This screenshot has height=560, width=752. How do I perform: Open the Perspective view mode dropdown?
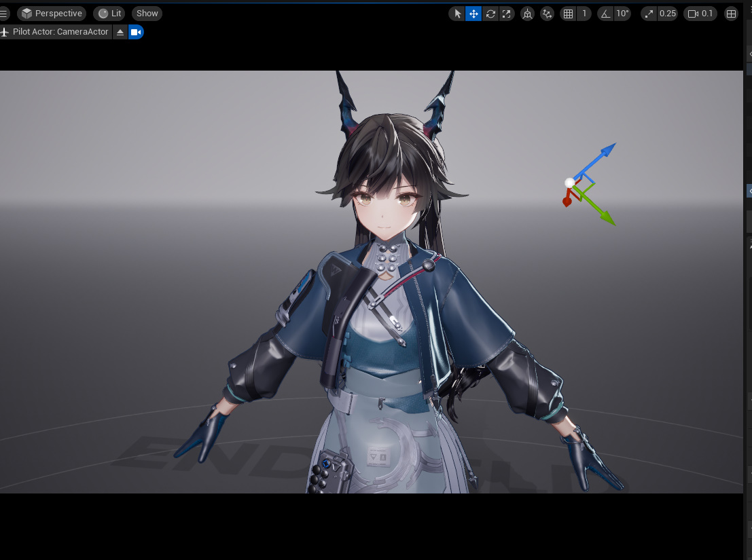(52, 14)
